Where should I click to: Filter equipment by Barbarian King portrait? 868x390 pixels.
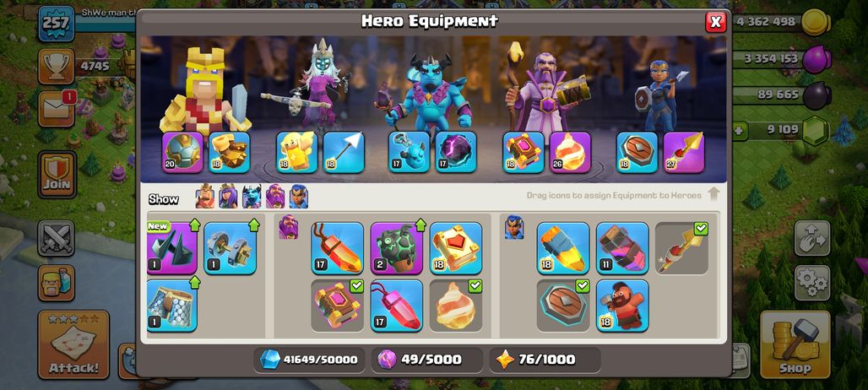click(x=205, y=197)
